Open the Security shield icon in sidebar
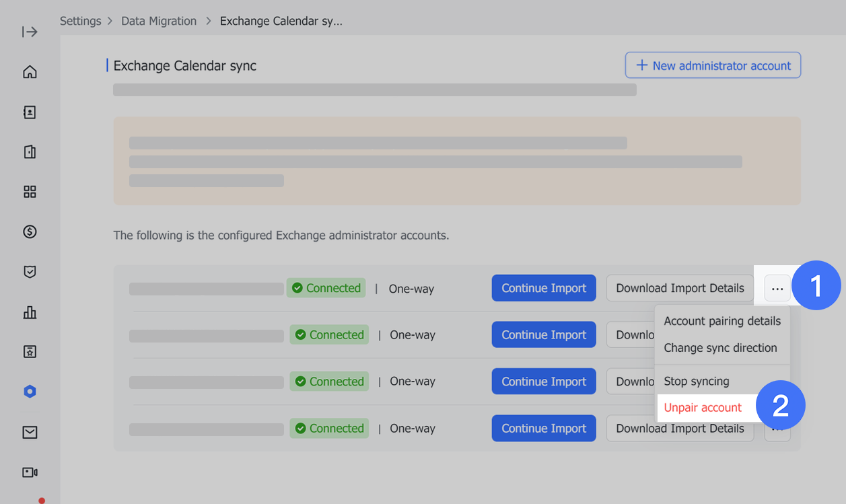This screenshot has width=846, height=504. [30, 271]
